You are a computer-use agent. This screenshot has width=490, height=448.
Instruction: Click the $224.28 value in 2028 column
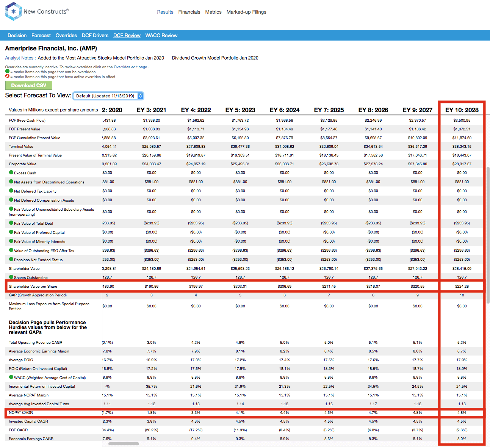[462, 286]
